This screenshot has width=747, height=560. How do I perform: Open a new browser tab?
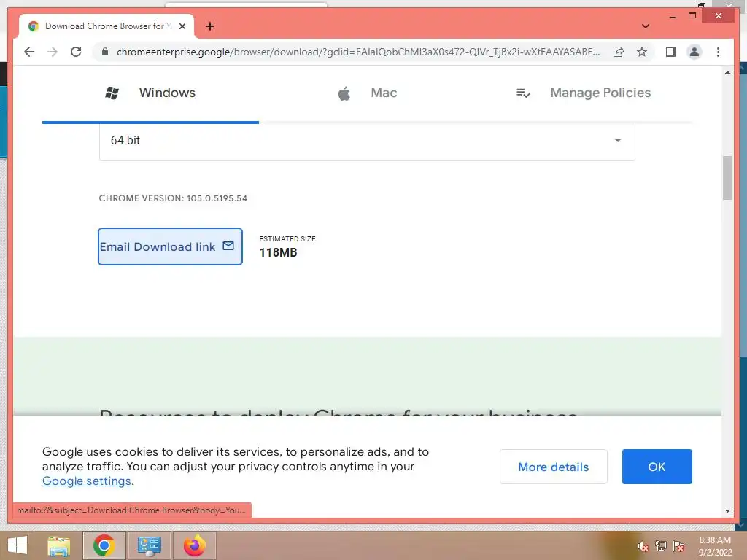[209, 26]
